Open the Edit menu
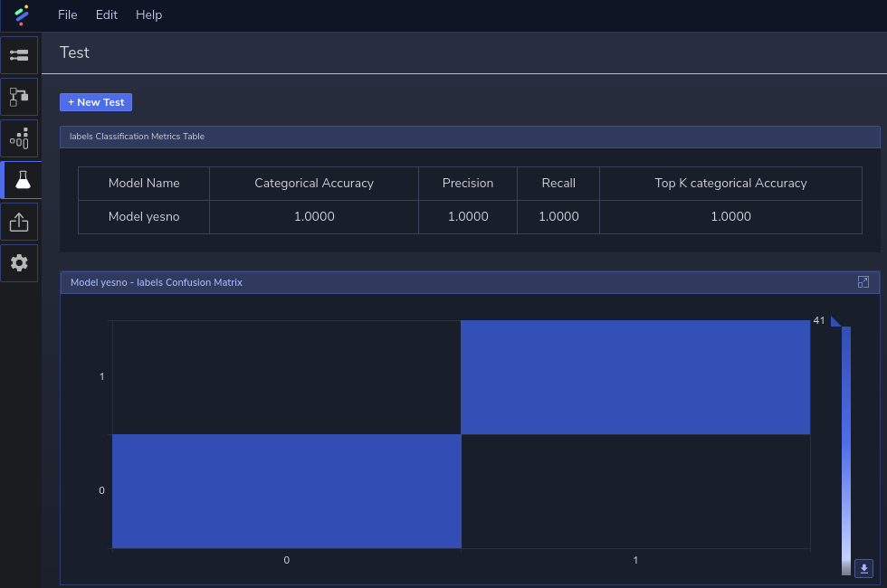This screenshot has height=588, width=887. pyautogui.click(x=107, y=14)
